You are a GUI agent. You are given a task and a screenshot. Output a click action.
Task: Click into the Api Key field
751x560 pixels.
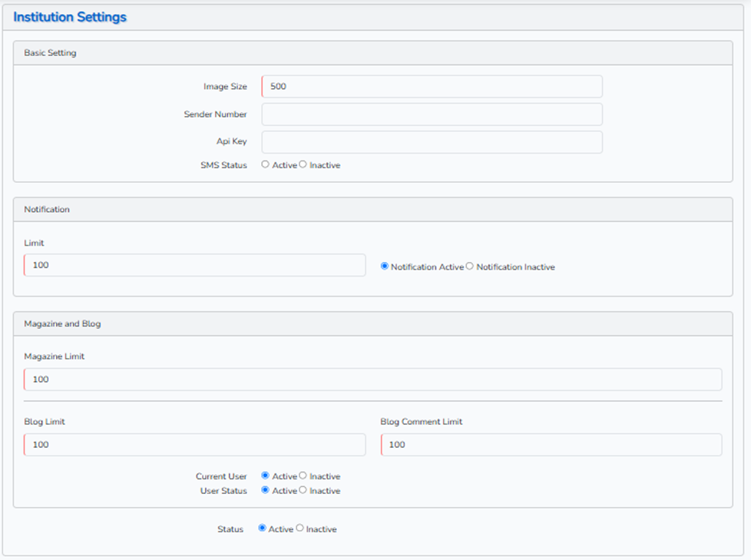(x=432, y=142)
